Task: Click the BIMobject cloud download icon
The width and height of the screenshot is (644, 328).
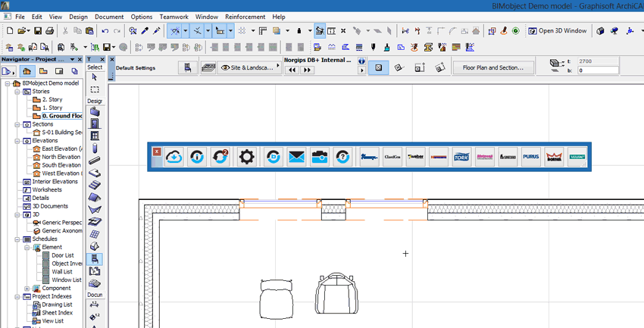Action: coord(174,157)
